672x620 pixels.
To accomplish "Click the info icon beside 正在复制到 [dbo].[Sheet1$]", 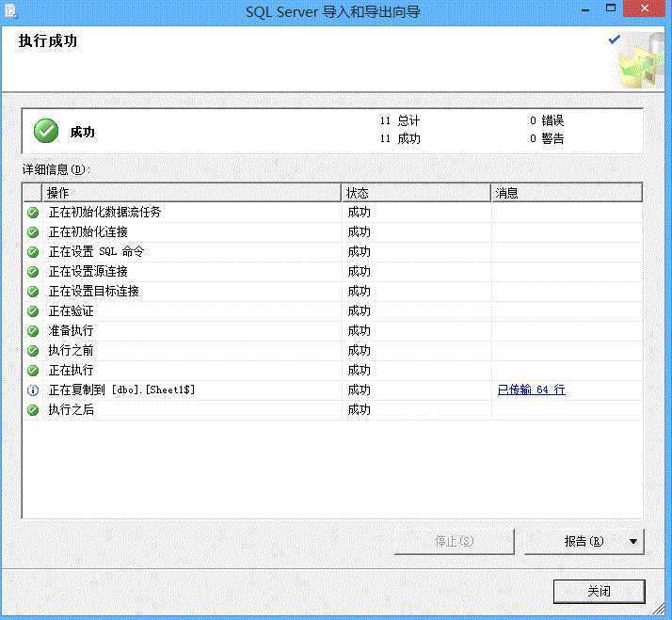I will [x=33, y=389].
